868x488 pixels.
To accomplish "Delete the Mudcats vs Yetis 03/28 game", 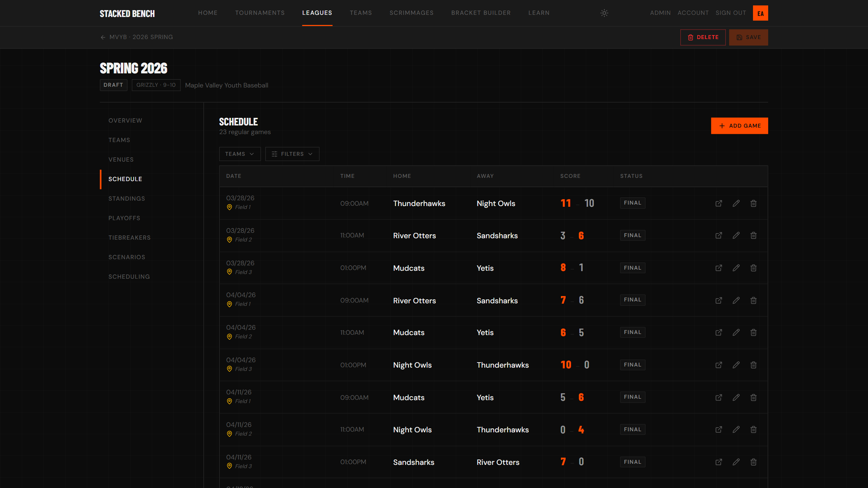I will [x=753, y=268].
